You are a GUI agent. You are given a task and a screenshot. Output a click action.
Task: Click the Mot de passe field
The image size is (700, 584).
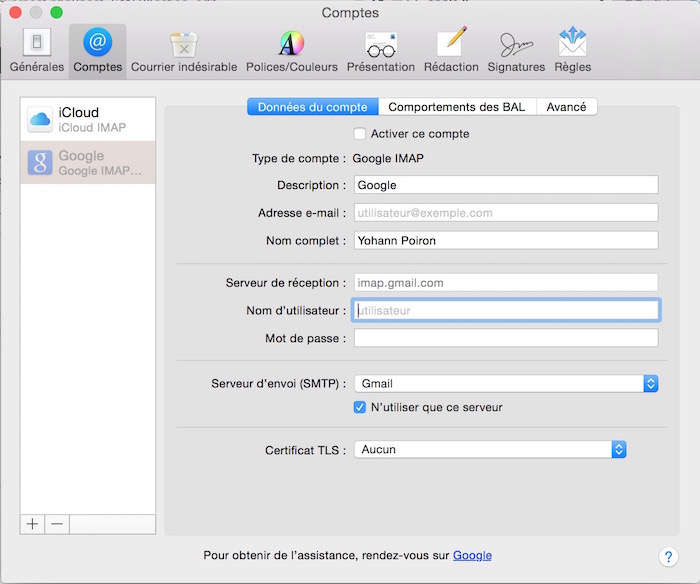click(x=506, y=338)
